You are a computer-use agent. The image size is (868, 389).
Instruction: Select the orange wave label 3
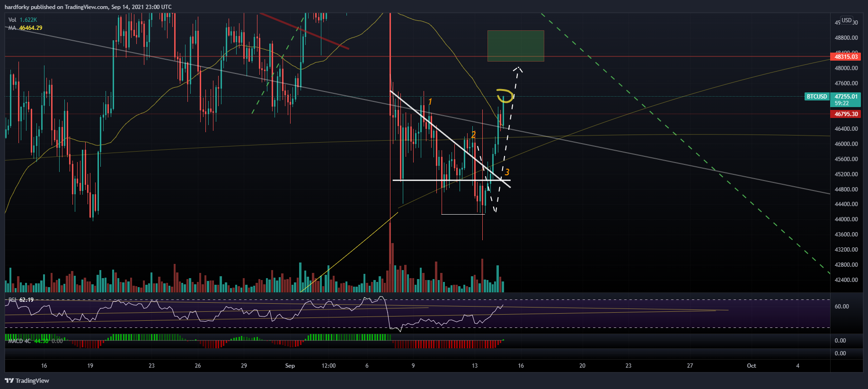507,172
